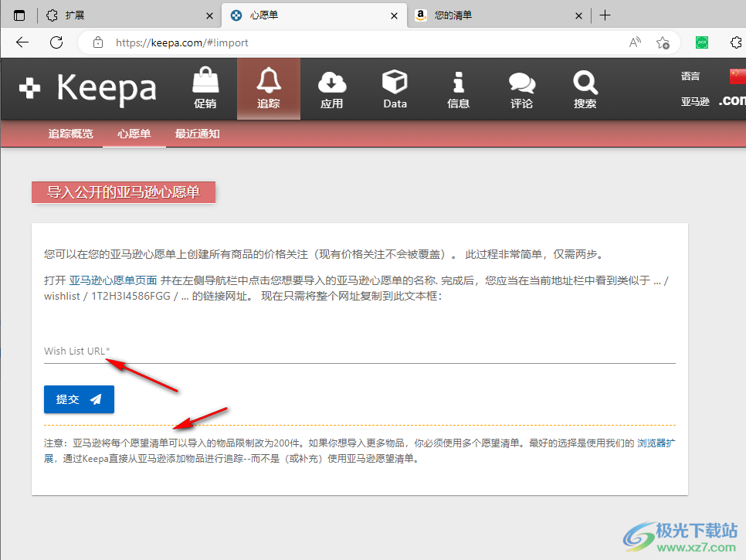Activate the read aloud icon

click(635, 42)
